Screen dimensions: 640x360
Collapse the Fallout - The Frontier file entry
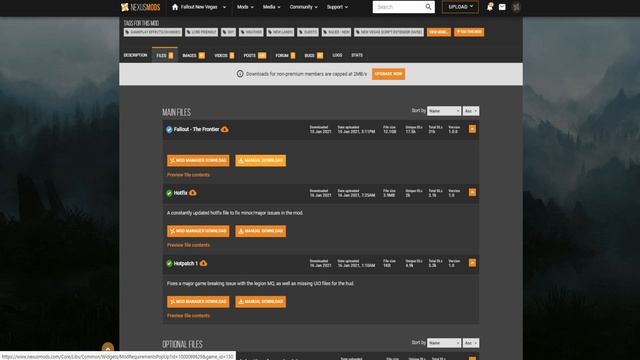[x=472, y=129]
